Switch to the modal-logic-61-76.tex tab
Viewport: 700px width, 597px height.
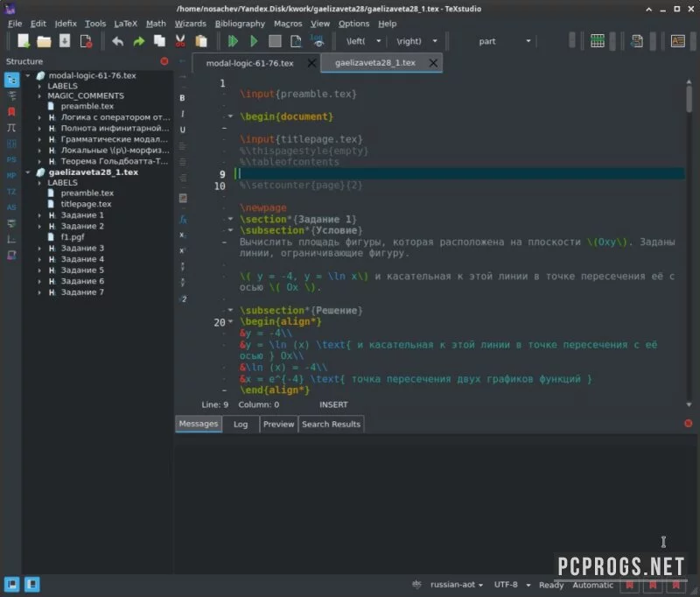249,63
